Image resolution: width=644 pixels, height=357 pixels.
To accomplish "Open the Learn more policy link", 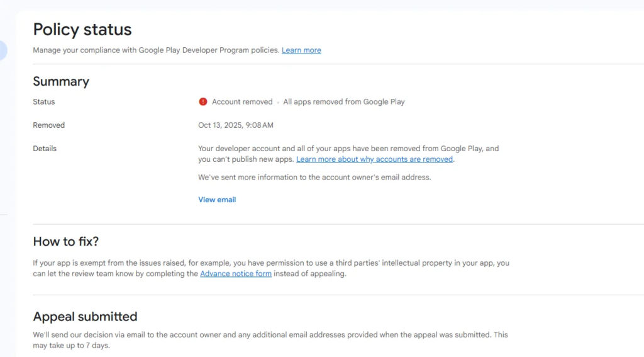I will point(301,50).
